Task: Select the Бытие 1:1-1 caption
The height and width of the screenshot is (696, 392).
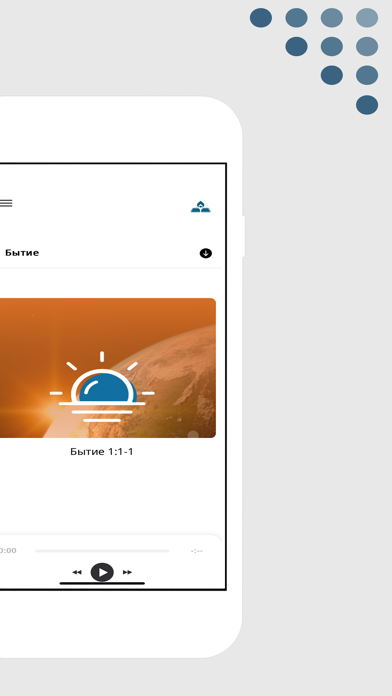Action: pos(102,452)
